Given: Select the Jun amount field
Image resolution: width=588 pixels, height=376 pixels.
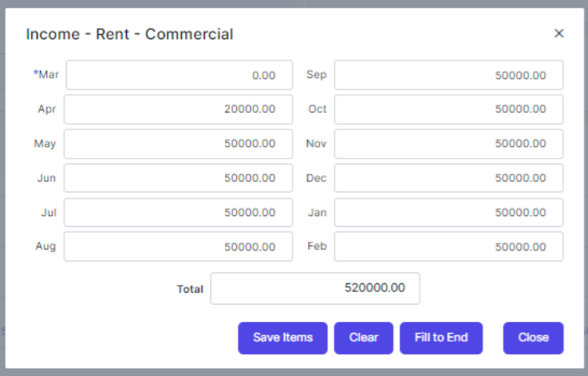Looking at the screenshot, I should pos(178,178).
